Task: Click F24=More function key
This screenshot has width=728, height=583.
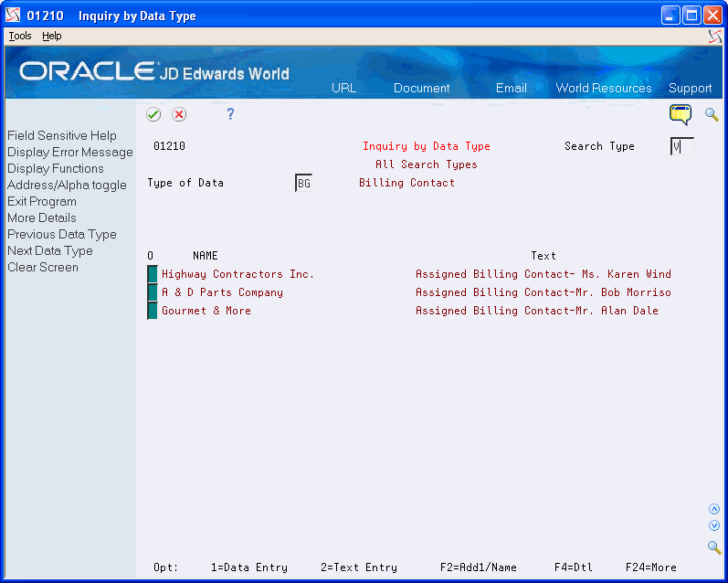Action: click(x=651, y=567)
